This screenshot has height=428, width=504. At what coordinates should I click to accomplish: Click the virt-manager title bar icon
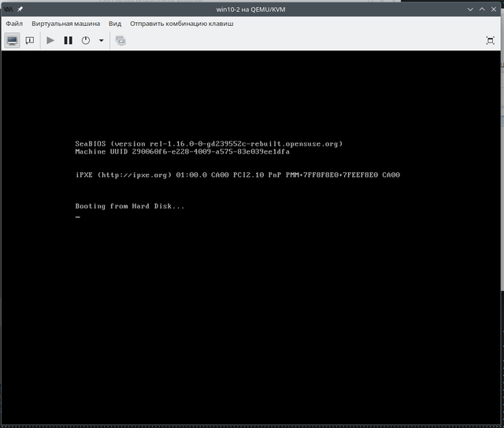point(9,9)
